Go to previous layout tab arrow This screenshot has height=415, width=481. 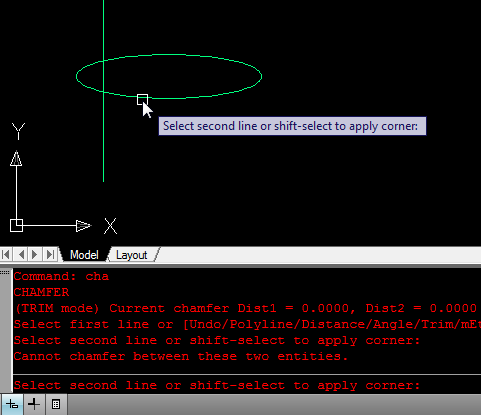21,255
